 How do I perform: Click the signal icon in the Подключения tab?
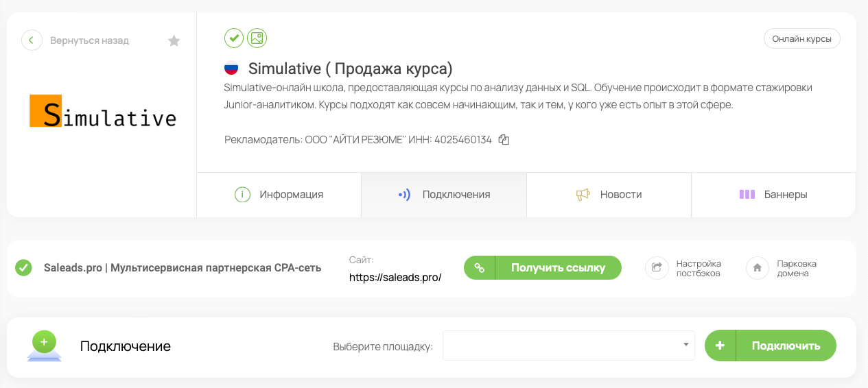click(x=405, y=195)
